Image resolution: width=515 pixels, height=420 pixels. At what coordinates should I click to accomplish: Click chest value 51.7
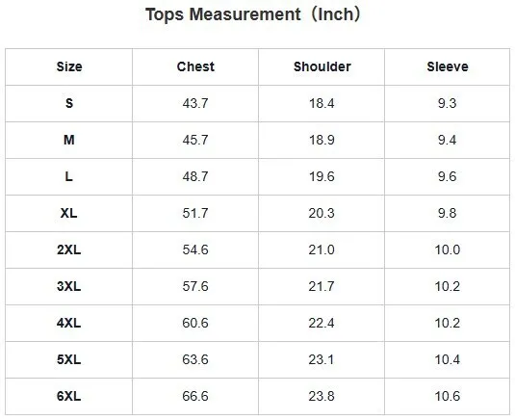195,213
